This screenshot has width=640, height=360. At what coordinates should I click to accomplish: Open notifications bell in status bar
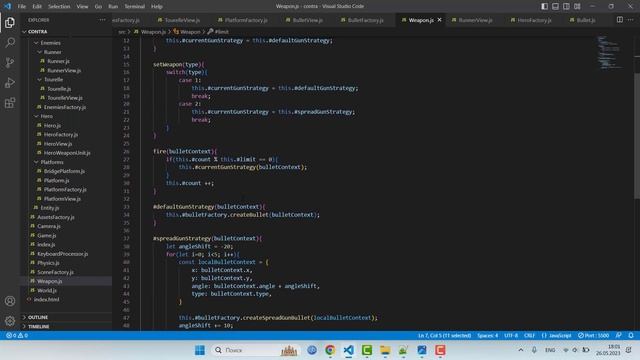631,335
